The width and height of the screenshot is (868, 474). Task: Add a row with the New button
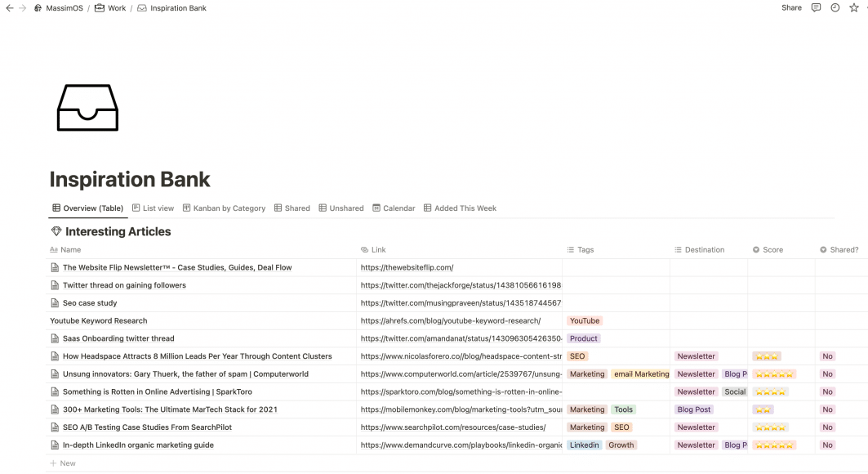click(x=63, y=463)
